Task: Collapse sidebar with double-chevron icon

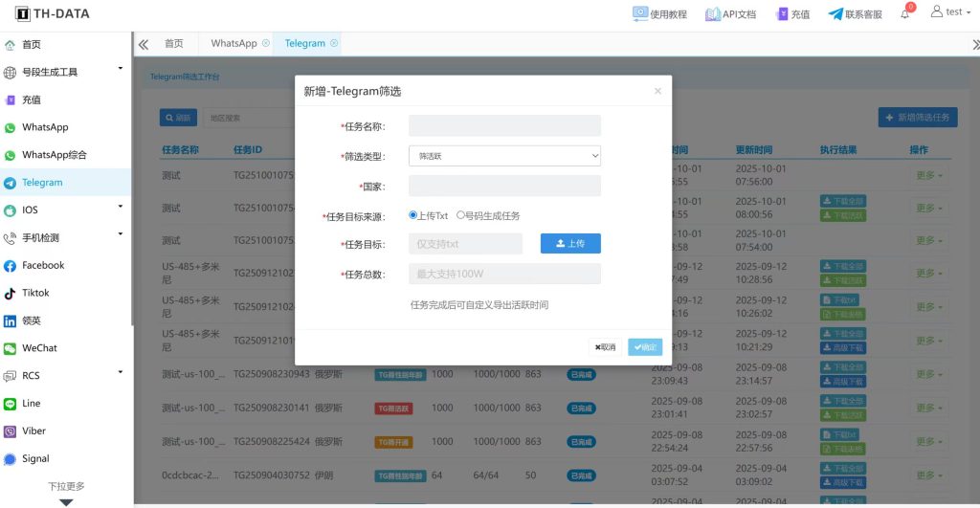Action: (144, 44)
